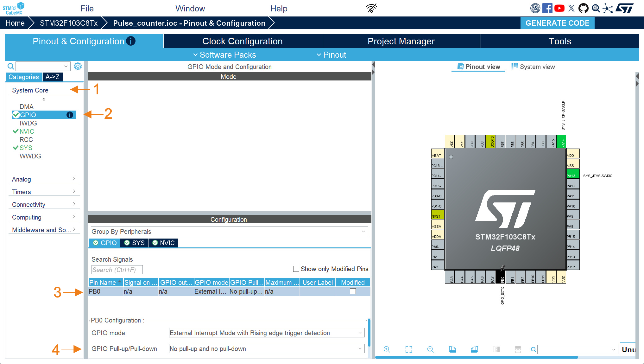The width and height of the screenshot is (644, 364).
Task: Select the Categories view tab
Action: [24, 77]
